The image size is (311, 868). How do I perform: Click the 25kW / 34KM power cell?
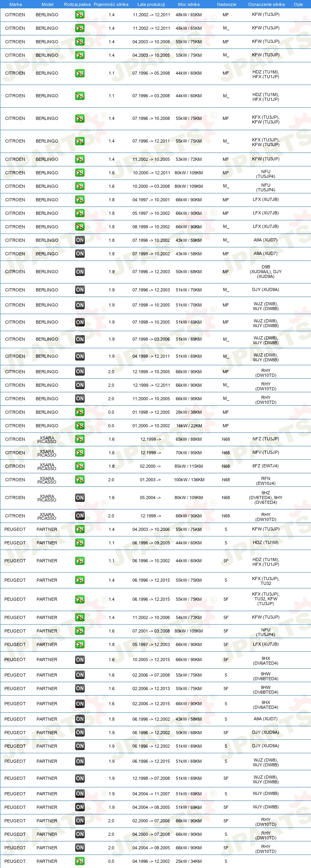pyautogui.click(x=189, y=861)
